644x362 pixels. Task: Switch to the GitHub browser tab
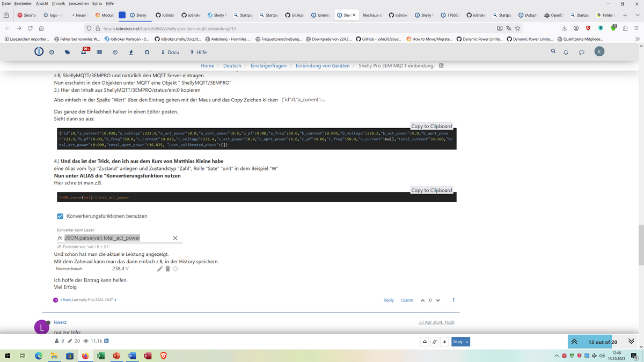click(x=294, y=15)
